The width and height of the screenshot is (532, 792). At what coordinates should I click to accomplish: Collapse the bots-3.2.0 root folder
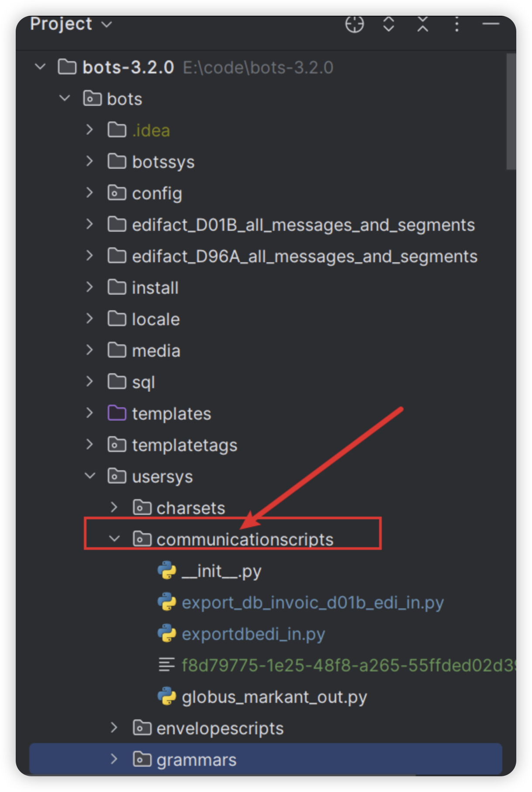41,67
